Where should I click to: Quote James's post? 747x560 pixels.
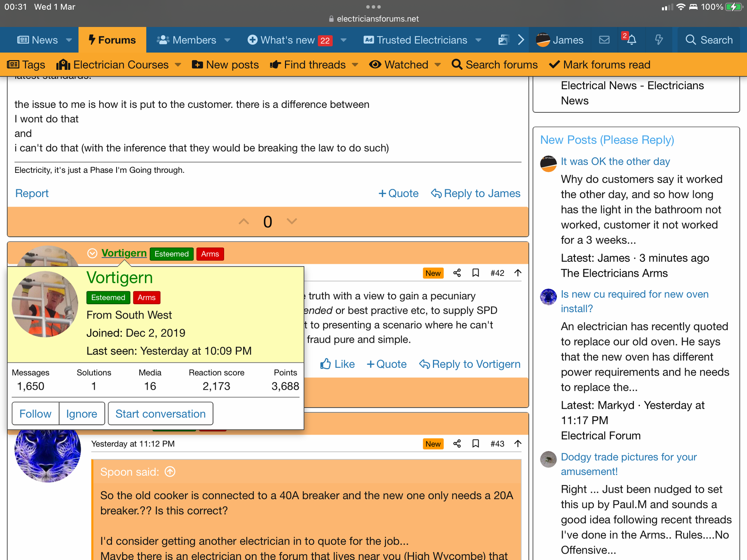pyautogui.click(x=398, y=193)
